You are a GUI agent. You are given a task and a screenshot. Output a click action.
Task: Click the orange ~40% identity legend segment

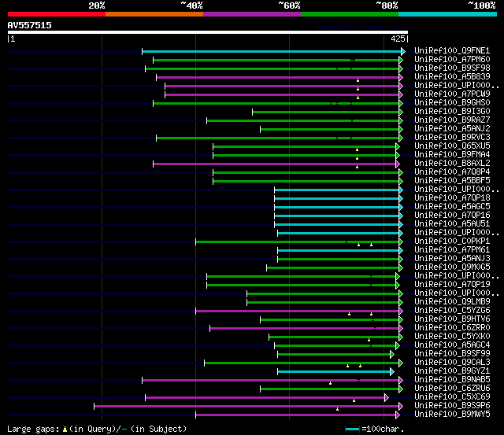pyautogui.click(x=154, y=14)
